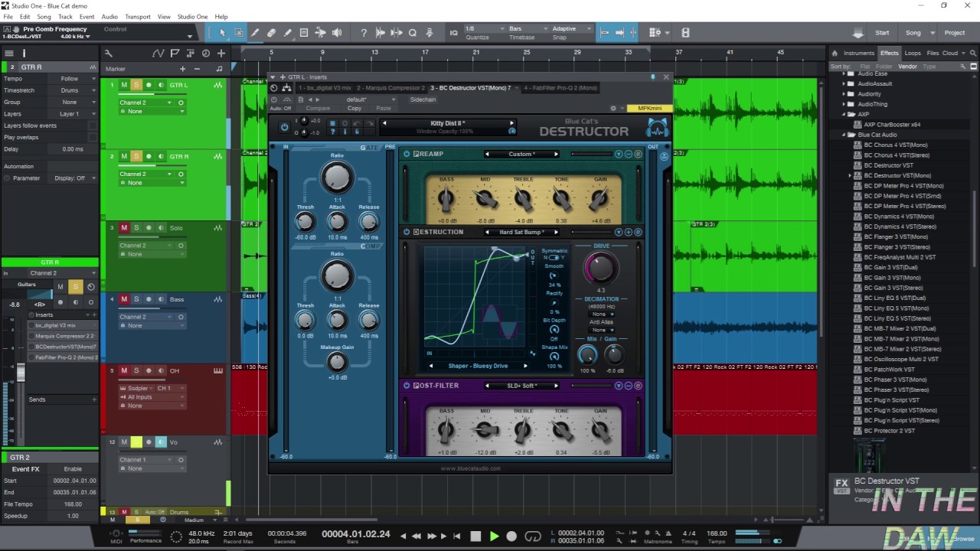980x551 pixels.
Task: Open the question mark help tool
Action: [x=364, y=33]
